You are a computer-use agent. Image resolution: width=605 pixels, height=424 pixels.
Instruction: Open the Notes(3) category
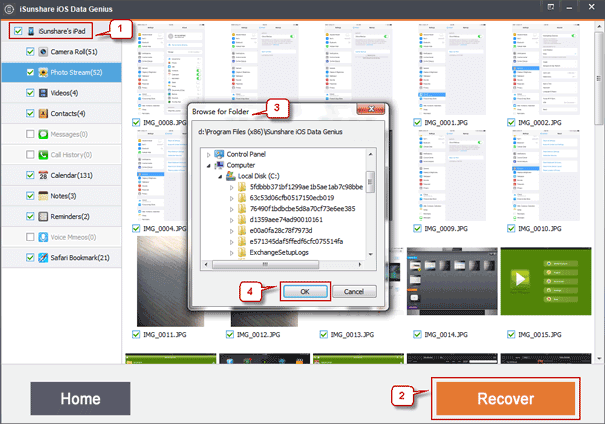(x=63, y=196)
